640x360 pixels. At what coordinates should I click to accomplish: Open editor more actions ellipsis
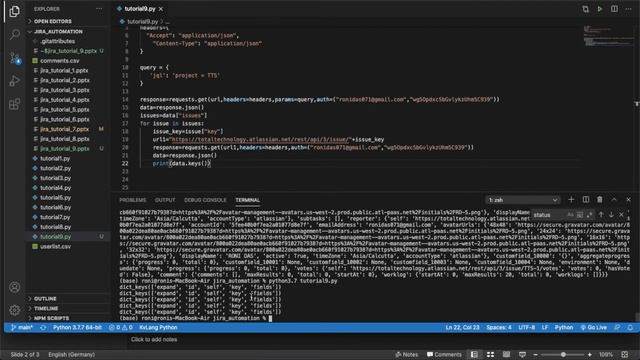coord(628,9)
